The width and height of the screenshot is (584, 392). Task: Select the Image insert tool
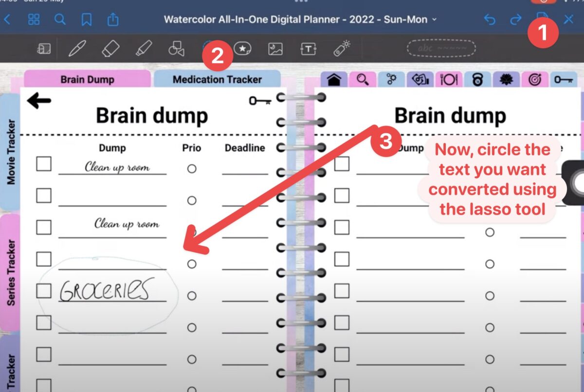[275, 49]
